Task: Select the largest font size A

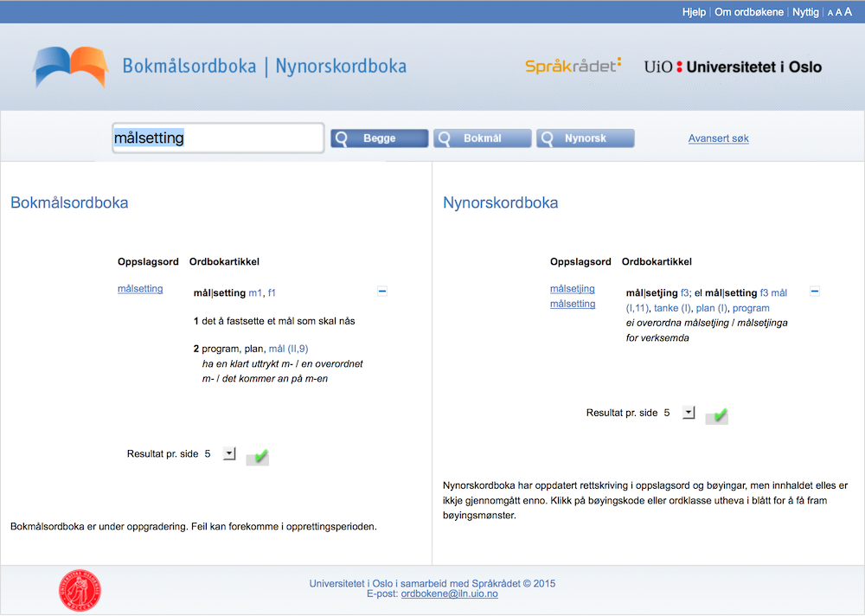Action: 849,12
